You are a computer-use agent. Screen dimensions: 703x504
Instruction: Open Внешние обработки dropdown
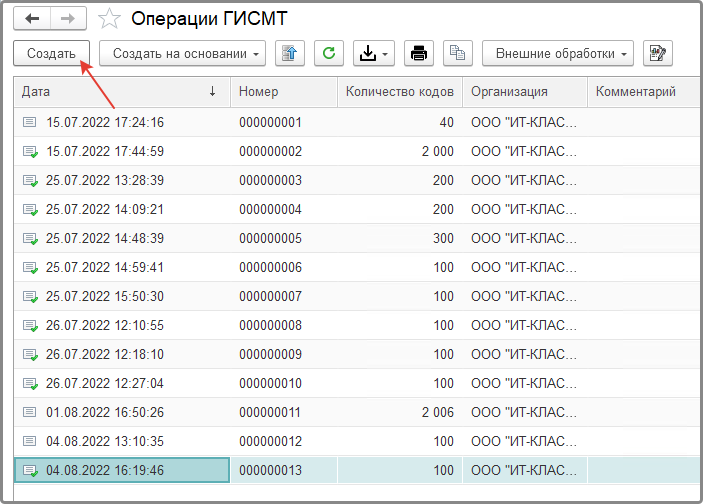(558, 53)
